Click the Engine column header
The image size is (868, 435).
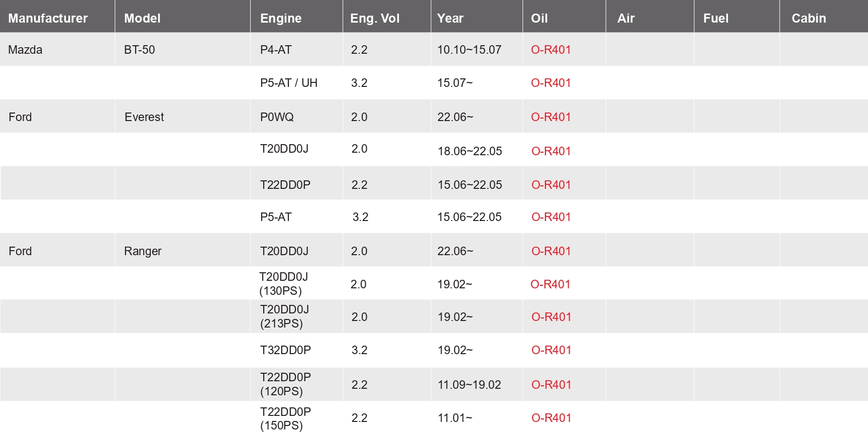[281, 19]
